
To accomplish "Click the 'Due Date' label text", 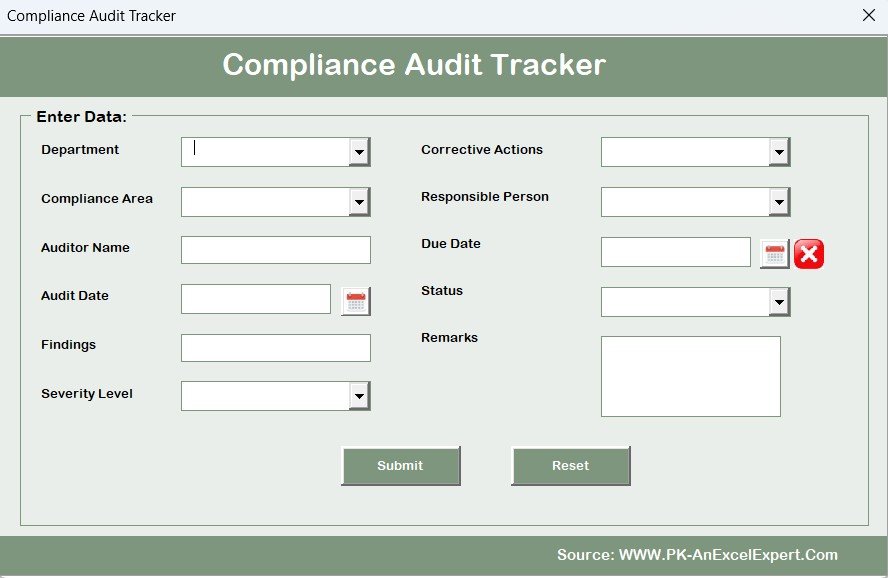I will click(x=451, y=243).
